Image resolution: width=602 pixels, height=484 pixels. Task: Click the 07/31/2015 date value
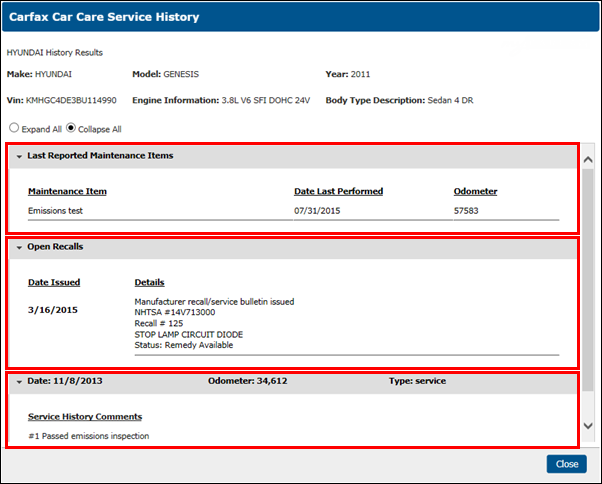317,211
